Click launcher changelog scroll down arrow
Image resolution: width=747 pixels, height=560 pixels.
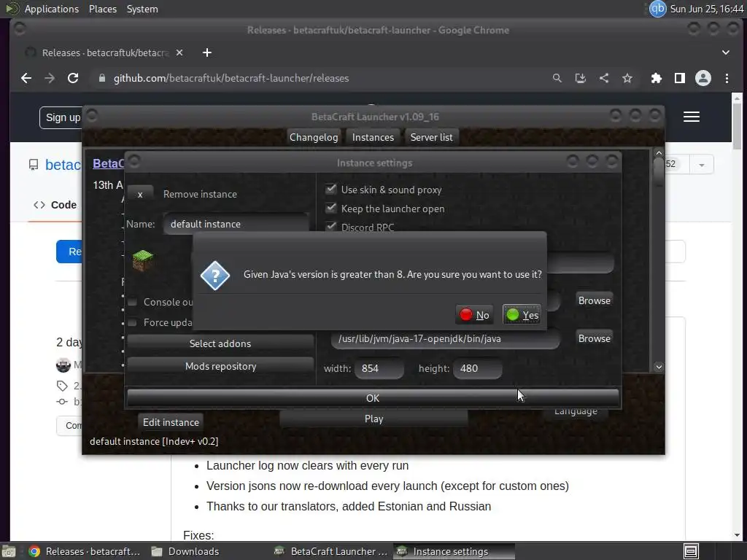tap(659, 367)
